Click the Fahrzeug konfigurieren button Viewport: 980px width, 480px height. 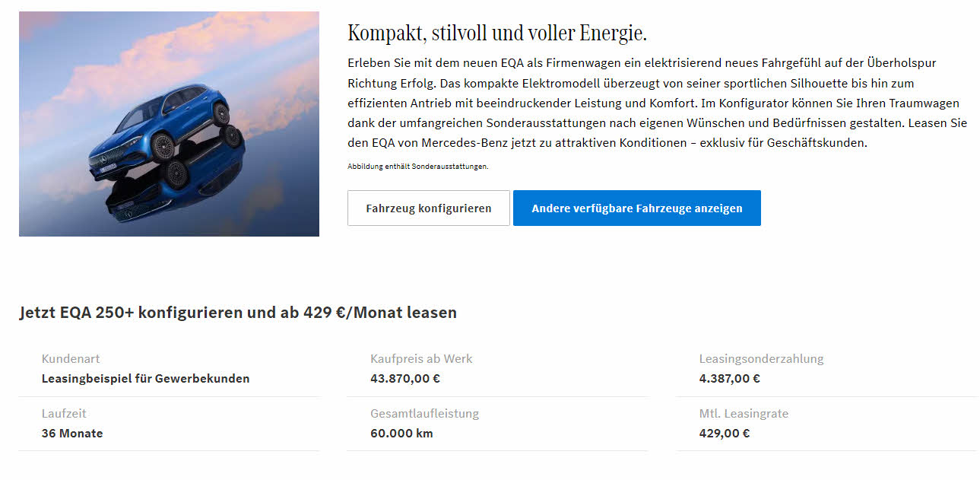pyautogui.click(x=428, y=208)
